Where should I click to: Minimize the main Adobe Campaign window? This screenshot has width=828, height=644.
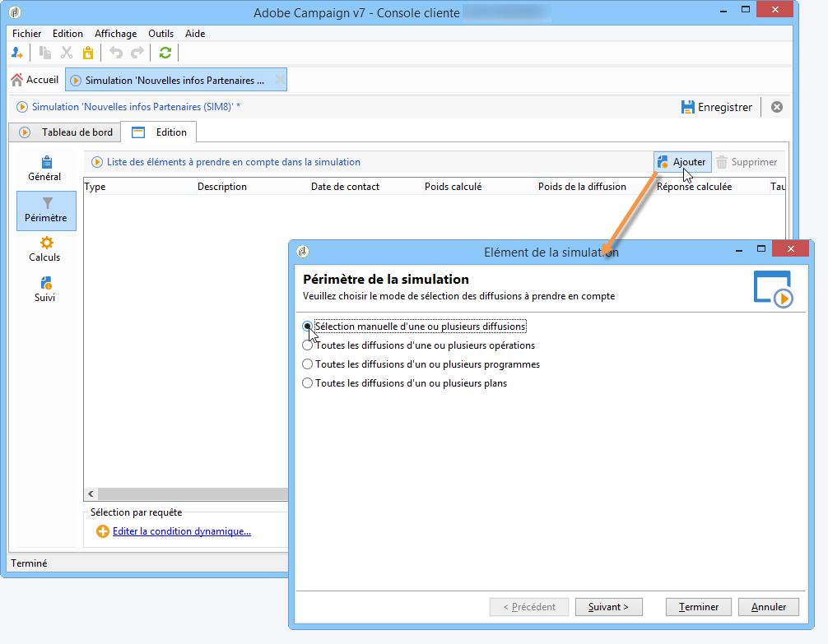pos(723,11)
